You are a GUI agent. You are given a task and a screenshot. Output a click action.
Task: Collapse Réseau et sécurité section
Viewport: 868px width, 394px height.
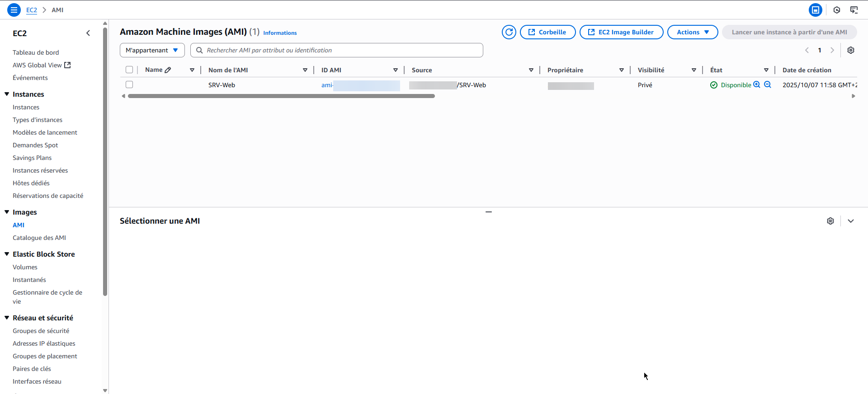coord(7,318)
